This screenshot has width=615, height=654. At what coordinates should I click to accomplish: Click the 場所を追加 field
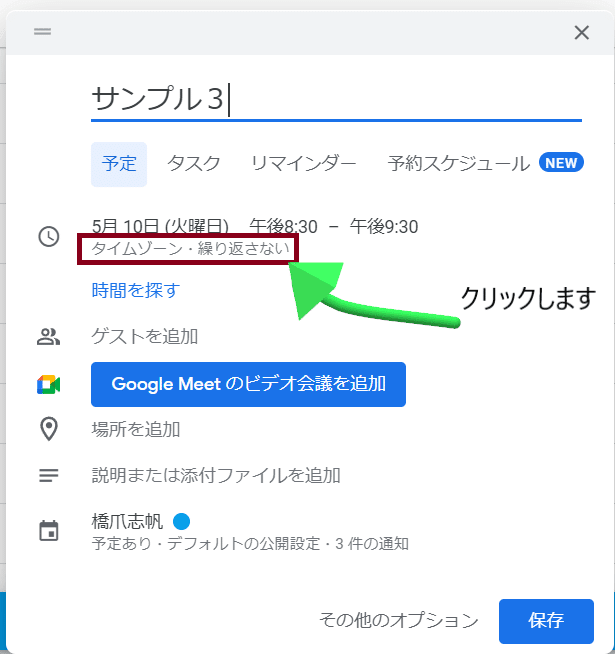coord(136,429)
